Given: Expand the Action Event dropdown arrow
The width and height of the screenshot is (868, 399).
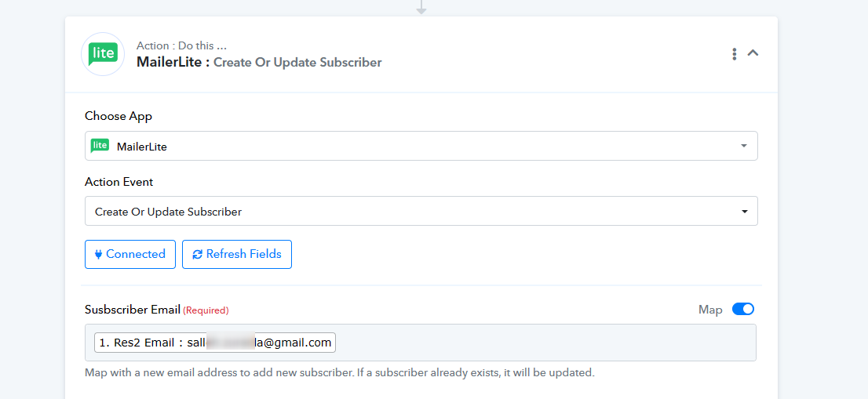Looking at the screenshot, I should pyautogui.click(x=745, y=211).
